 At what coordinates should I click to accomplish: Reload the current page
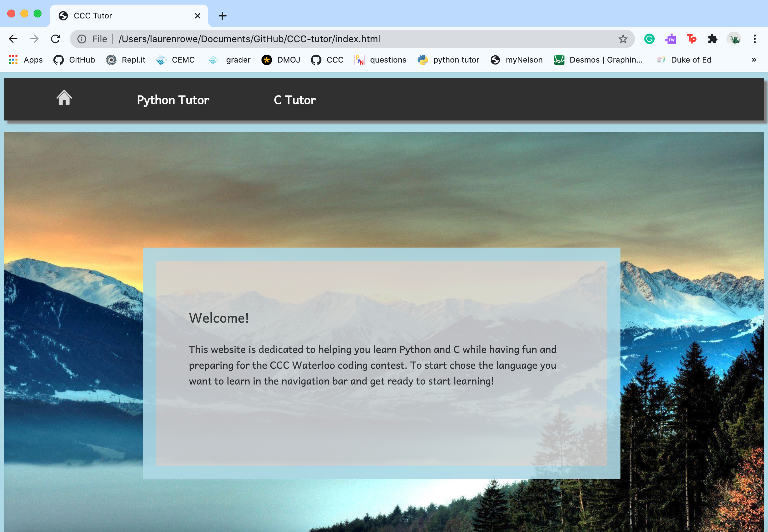pyautogui.click(x=55, y=39)
